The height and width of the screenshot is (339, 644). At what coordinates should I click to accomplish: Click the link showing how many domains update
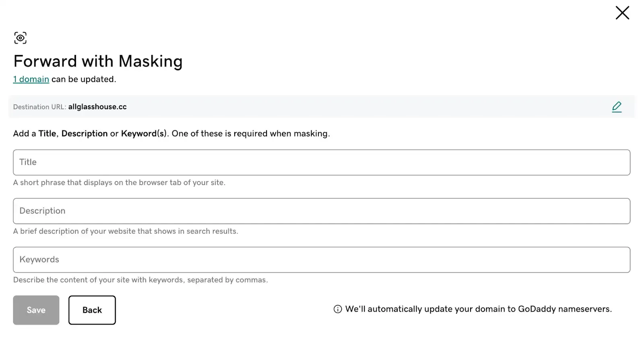[x=31, y=79]
